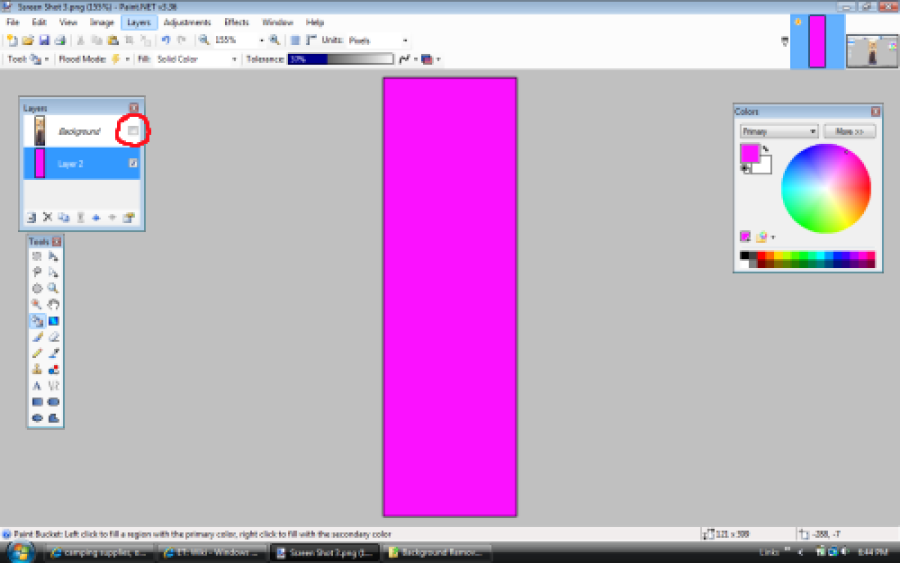Open the Image menu
This screenshot has height=563, width=900.
102,22
